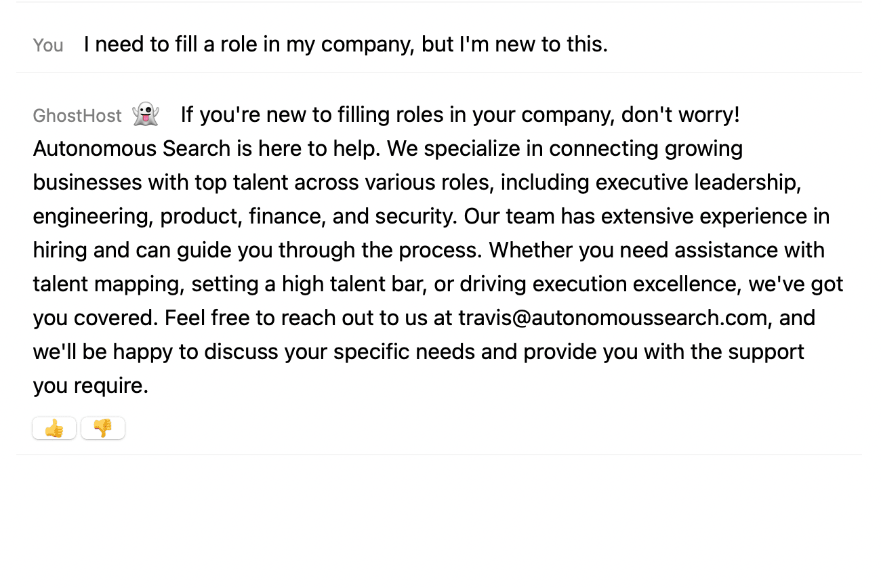Mark the response with thumbs down
Viewport: 881px width, 588px height.
103,428
